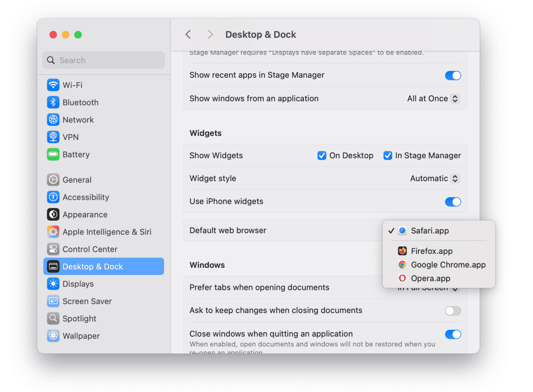533x392 pixels.
Task: Open VPN settings from the sidebar
Action: click(x=53, y=137)
